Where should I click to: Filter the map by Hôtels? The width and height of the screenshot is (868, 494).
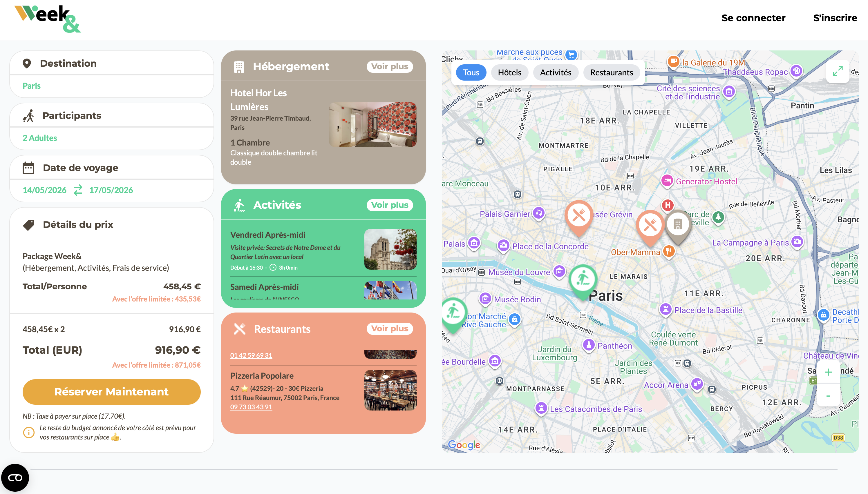tap(509, 72)
